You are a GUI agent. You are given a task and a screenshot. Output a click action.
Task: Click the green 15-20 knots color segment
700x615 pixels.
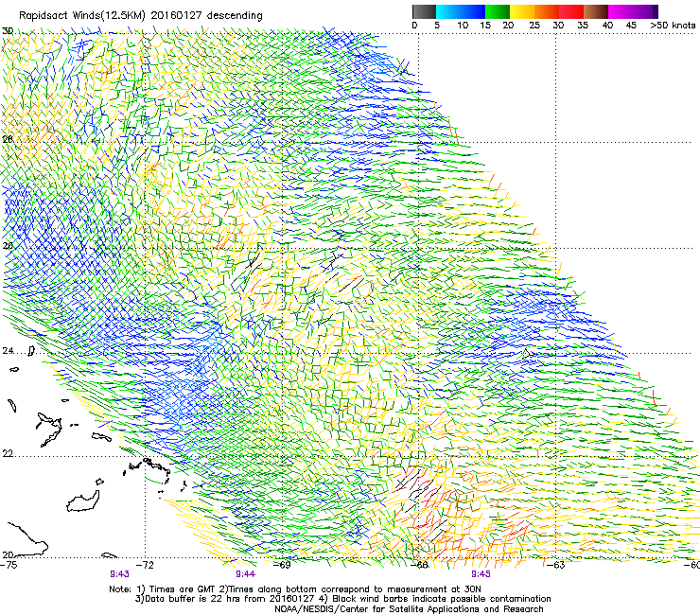tap(498, 11)
